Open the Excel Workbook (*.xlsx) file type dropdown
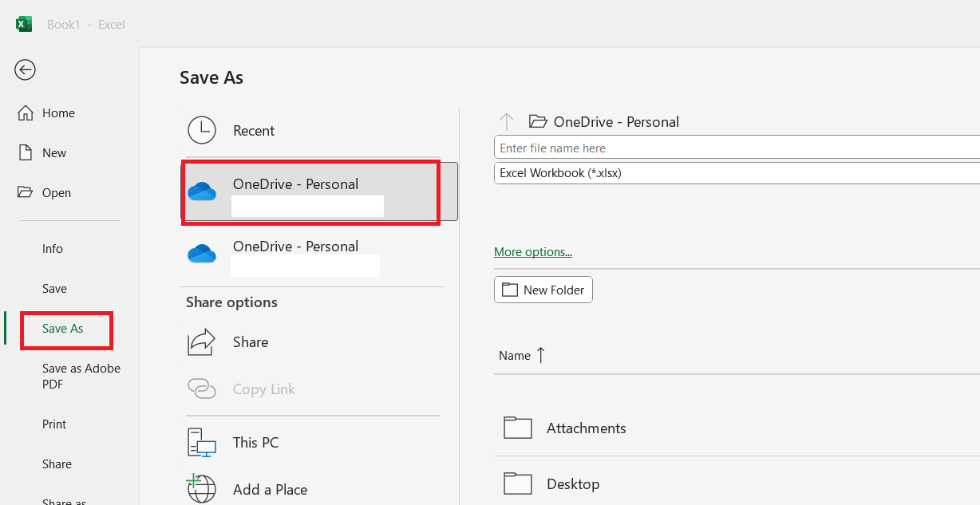Viewport: 980px width, 505px height. pyautogui.click(x=737, y=172)
